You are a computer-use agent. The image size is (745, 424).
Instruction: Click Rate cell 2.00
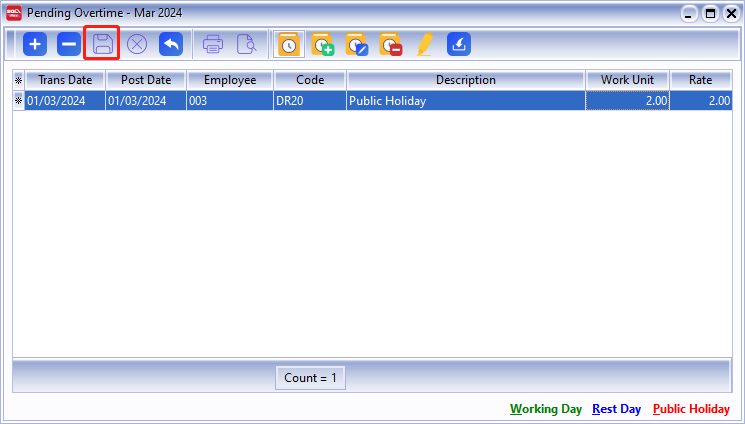pos(700,101)
